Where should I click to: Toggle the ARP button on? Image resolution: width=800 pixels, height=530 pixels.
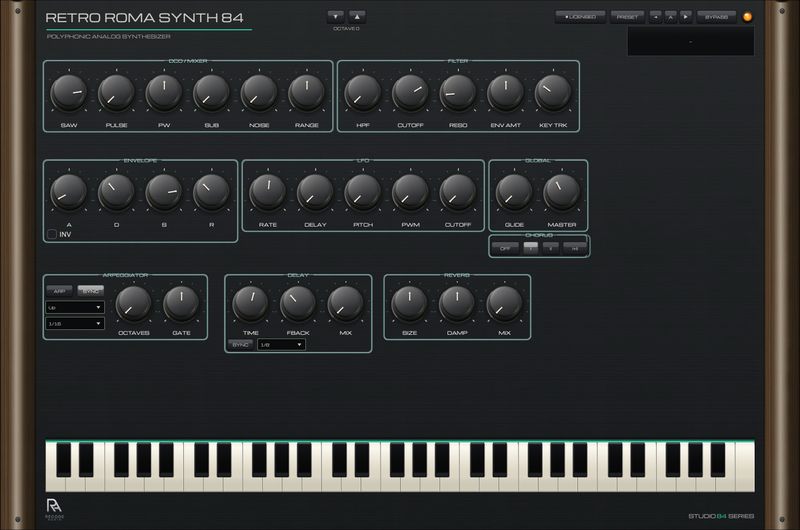(59, 291)
